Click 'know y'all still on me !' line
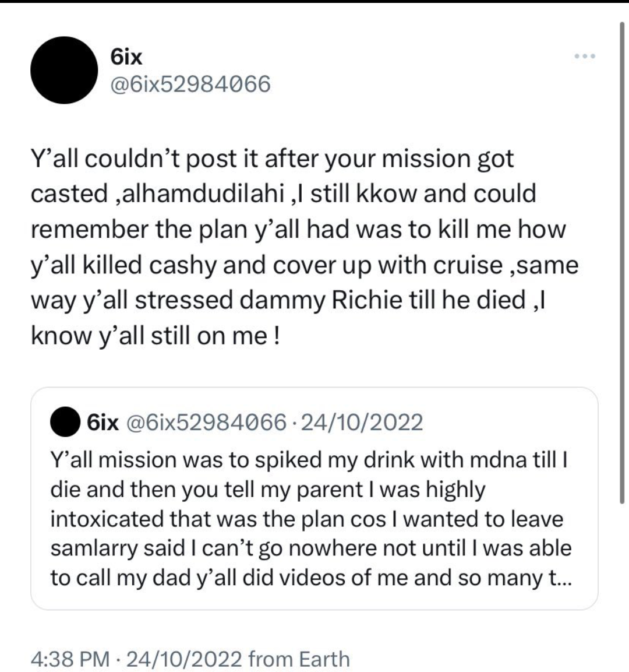The image size is (629, 672). click(156, 336)
